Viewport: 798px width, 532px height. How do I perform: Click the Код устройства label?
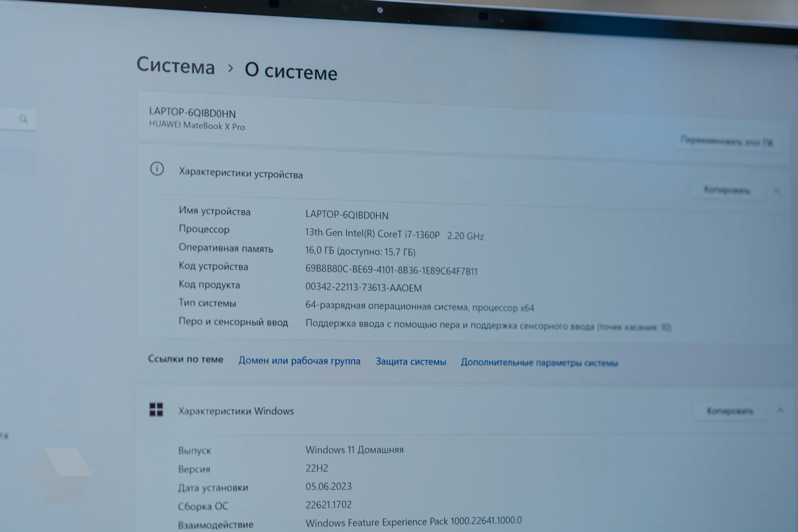(213, 266)
